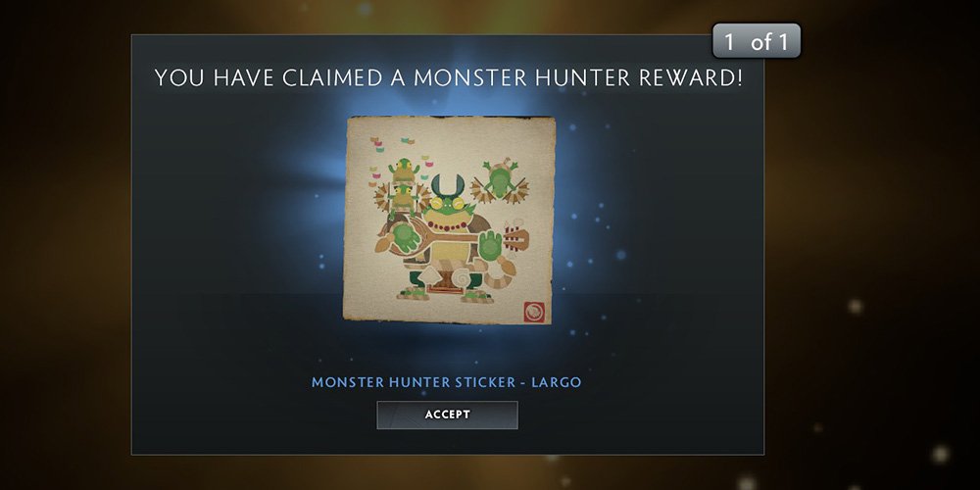Click the striped curled tail on the sticker

(498, 273)
